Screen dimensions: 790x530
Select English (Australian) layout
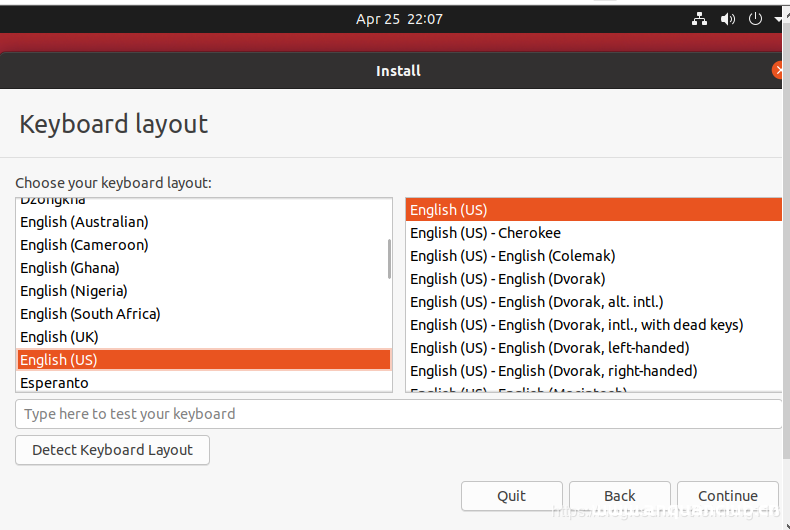(84, 222)
